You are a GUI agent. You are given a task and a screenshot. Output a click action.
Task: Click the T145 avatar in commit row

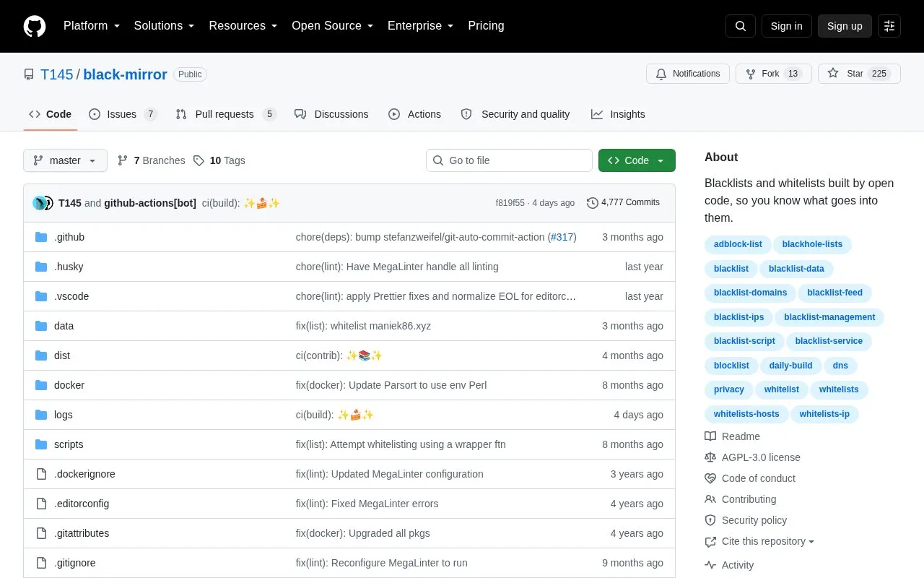(40, 203)
